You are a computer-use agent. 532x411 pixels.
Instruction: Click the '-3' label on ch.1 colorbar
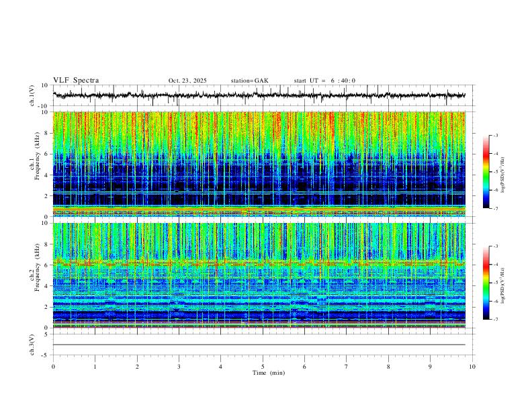(495, 135)
